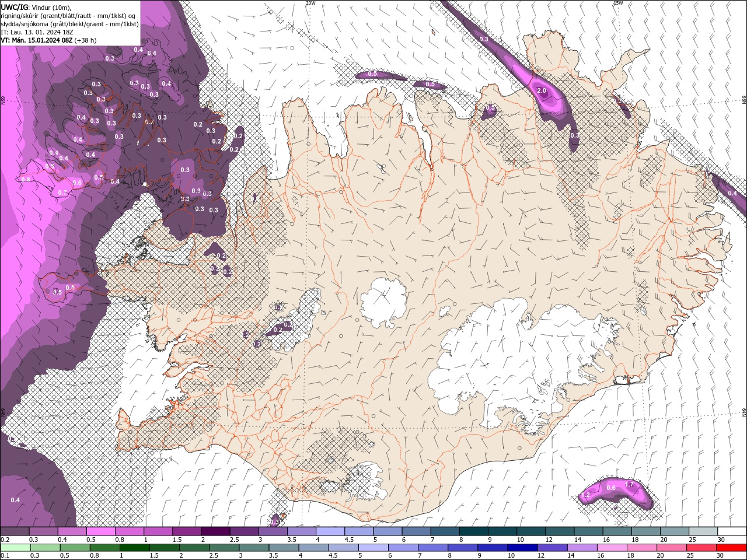Pick the lavender snow swatch between 4 and 4.5
Image resolution: width=747 pixels, height=560 pixels.
[330, 531]
